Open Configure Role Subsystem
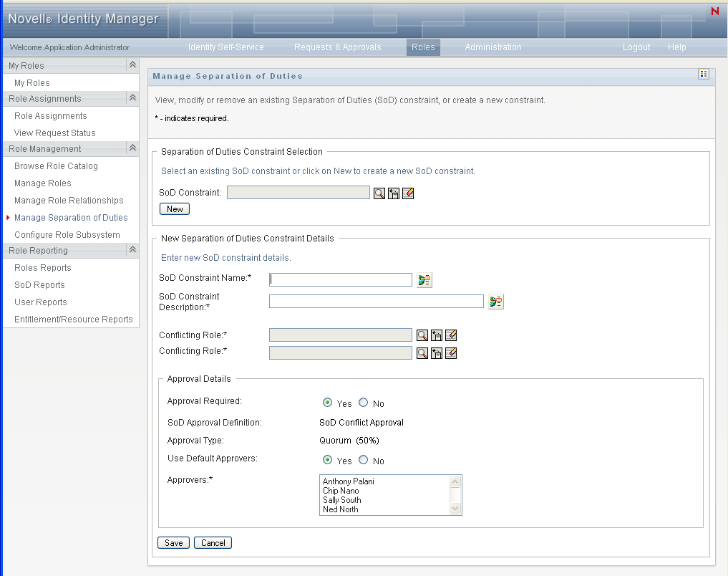The height and width of the screenshot is (576, 728). (x=67, y=234)
